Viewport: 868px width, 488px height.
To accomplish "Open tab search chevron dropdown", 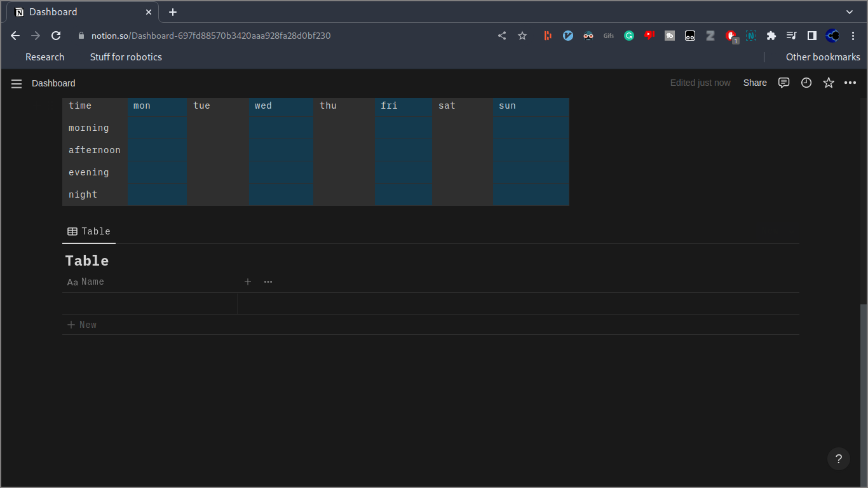I will 850,12.
